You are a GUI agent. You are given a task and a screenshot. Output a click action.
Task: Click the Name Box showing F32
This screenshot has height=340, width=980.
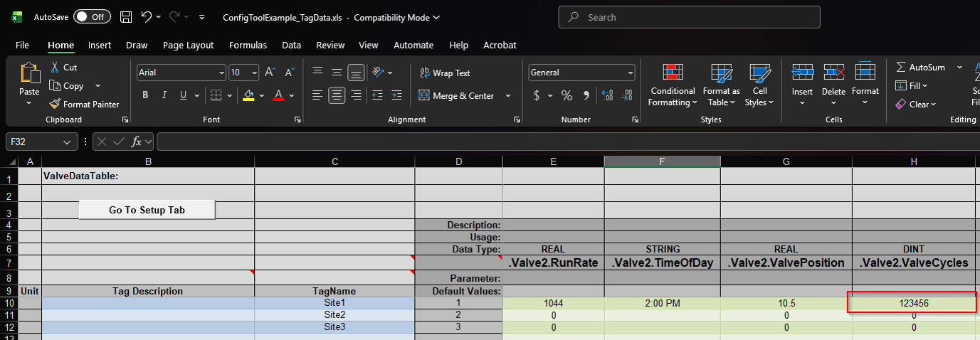[41, 142]
